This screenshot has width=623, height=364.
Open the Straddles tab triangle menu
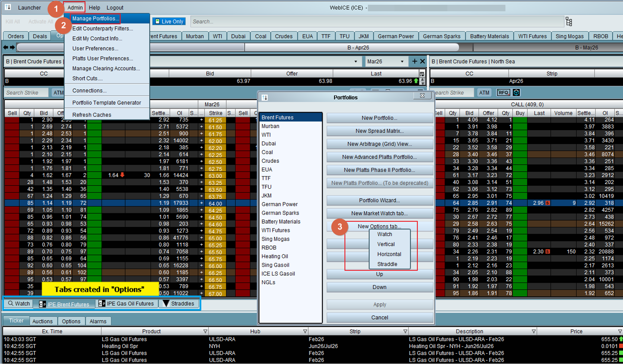[166, 303]
